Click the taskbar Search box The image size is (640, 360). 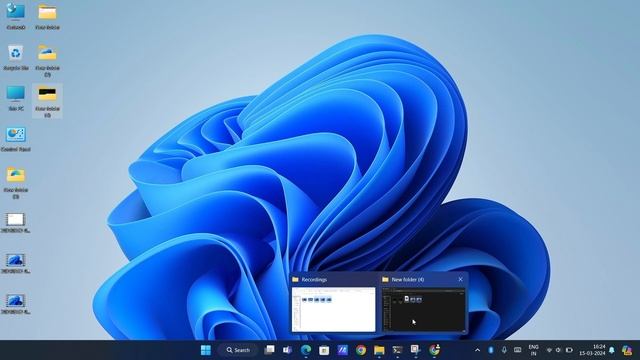238,350
